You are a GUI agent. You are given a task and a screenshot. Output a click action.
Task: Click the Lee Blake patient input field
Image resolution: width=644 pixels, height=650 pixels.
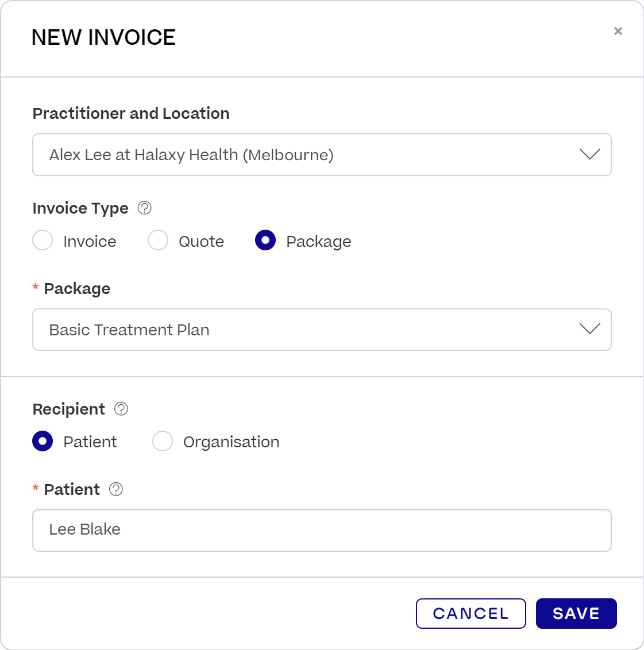[x=322, y=530]
